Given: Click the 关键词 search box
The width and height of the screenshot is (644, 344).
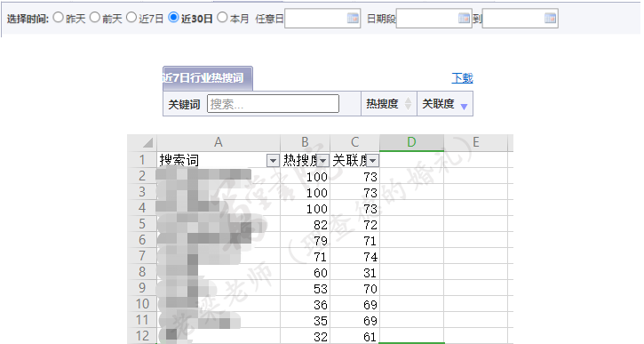Looking at the screenshot, I should coord(273,104).
